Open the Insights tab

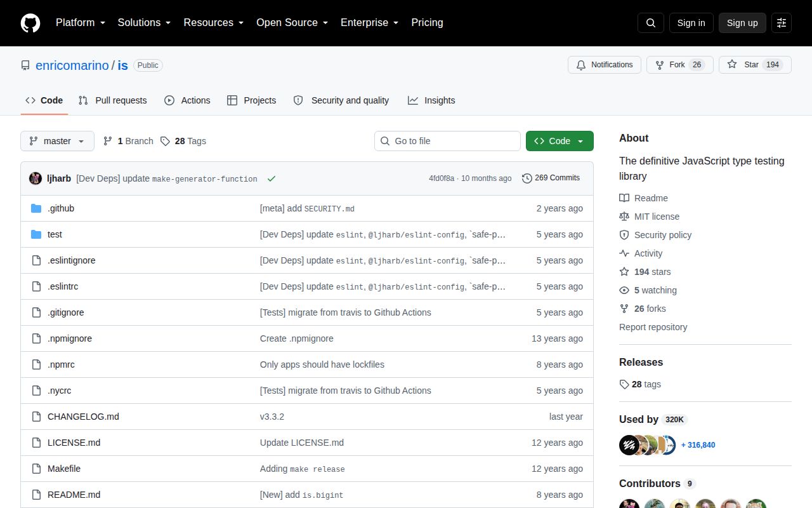[x=431, y=100]
